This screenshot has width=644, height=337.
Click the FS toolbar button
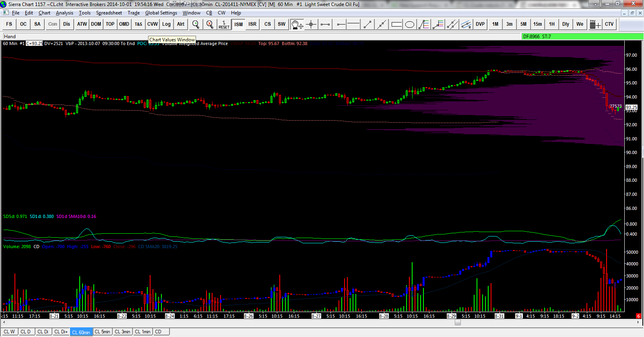(9, 24)
